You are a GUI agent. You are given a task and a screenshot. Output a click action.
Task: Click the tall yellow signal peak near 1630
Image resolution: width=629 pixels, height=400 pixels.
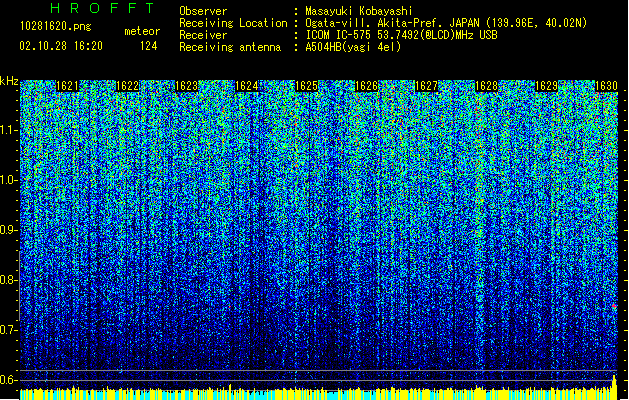614,386
